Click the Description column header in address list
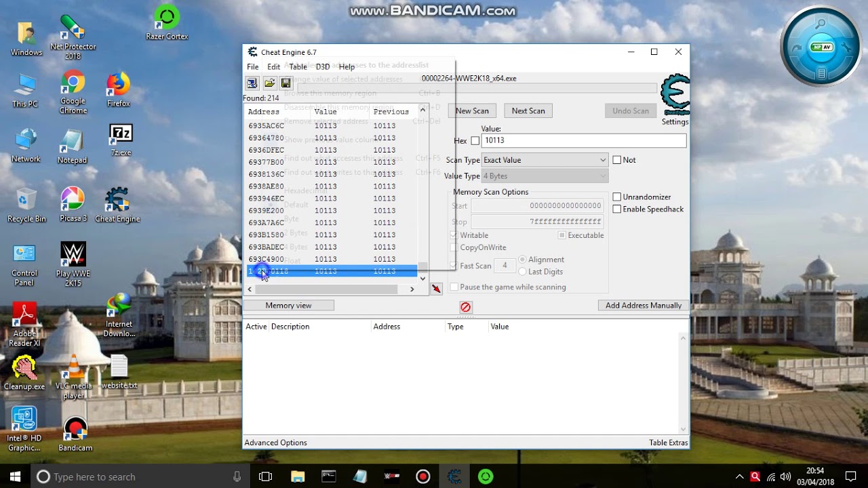The height and width of the screenshot is (488, 868). (290, 327)
